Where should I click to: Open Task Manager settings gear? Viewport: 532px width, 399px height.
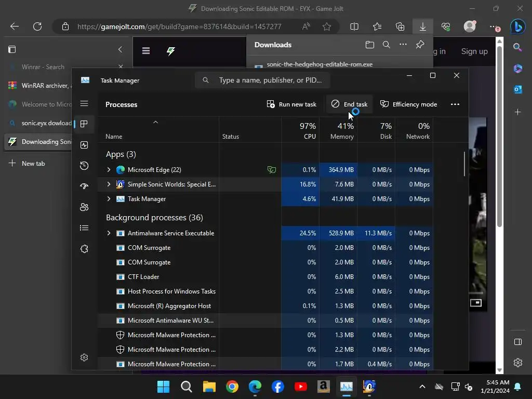pos(84,357)
